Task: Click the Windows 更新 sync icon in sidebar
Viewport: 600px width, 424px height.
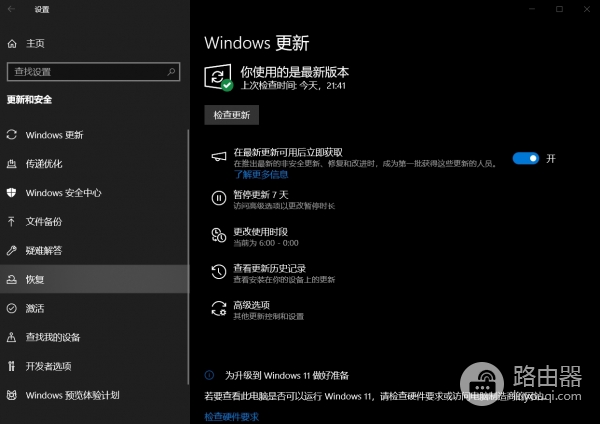Action: click(11, 135)
